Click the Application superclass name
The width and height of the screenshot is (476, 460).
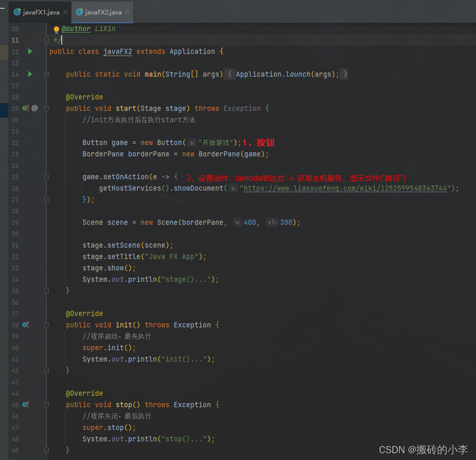[192, 52]
